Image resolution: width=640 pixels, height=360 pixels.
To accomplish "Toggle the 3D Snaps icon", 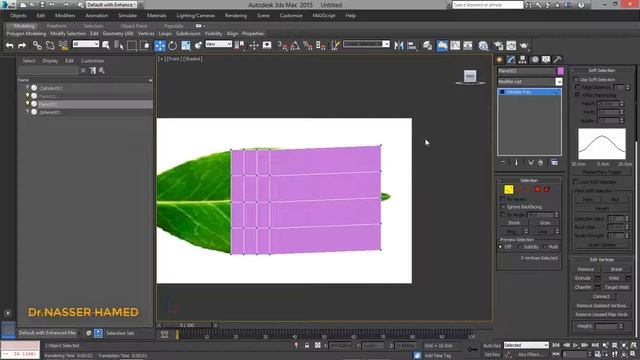I will coord(282,45).
